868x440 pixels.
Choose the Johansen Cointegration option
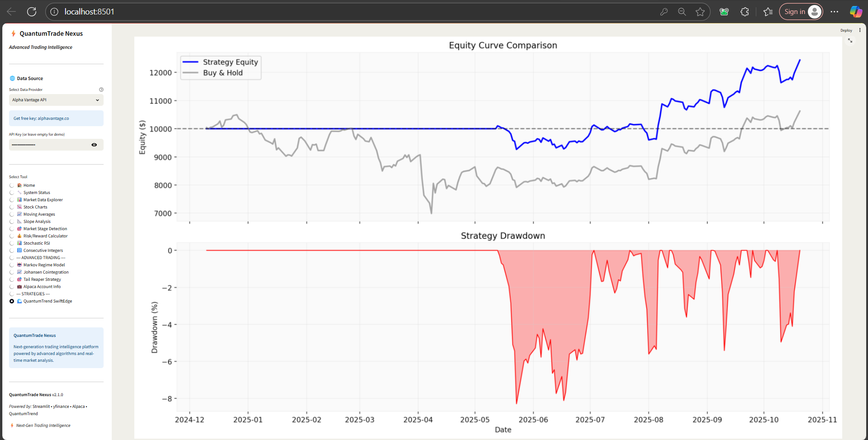click(x=12, y=272)
